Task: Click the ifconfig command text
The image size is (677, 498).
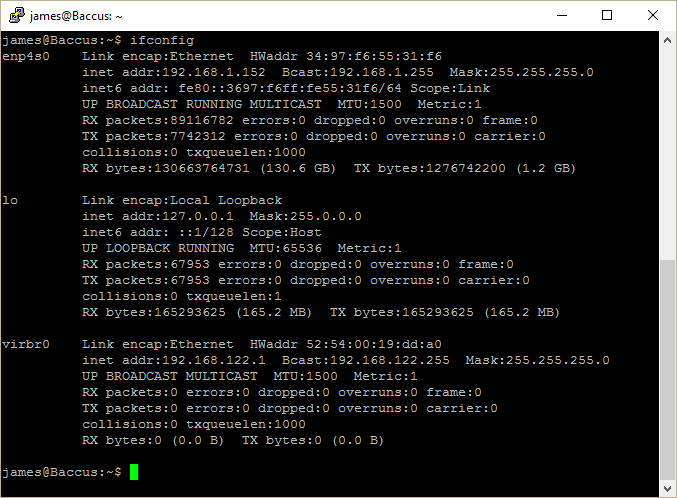Action: point(162,41)
